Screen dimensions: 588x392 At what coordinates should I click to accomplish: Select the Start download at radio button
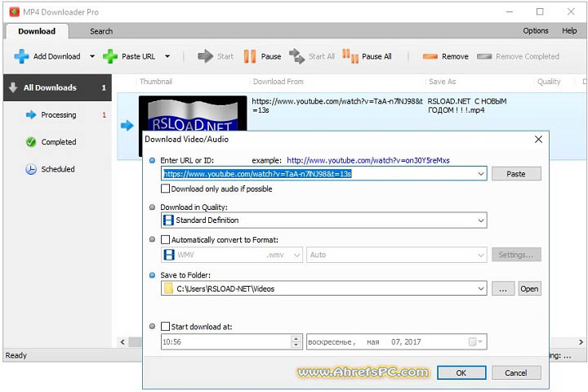(152, 327)
